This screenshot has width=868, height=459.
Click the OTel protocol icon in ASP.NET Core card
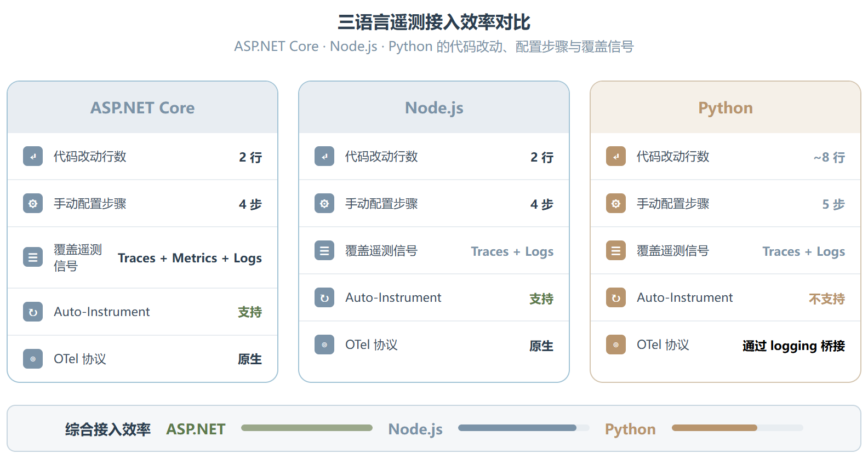33,359
